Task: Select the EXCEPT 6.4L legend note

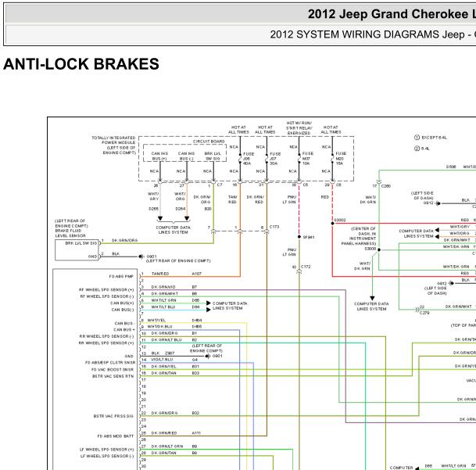Action: point(431,138)
